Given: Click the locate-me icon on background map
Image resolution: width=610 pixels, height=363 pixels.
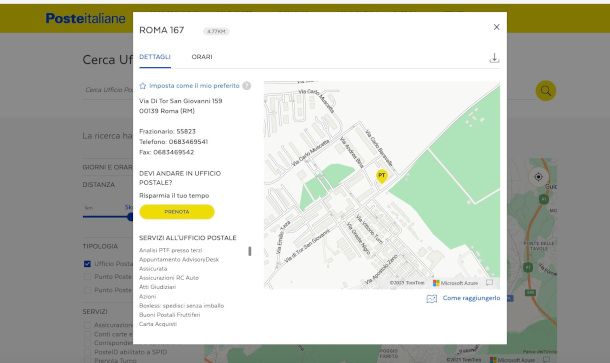Looking at the screenshot, I should tap(538, 177).
